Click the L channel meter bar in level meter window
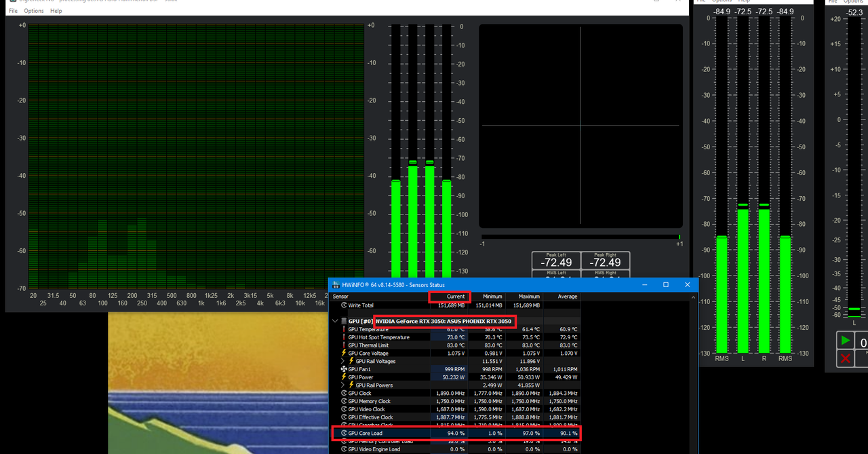 743,185
